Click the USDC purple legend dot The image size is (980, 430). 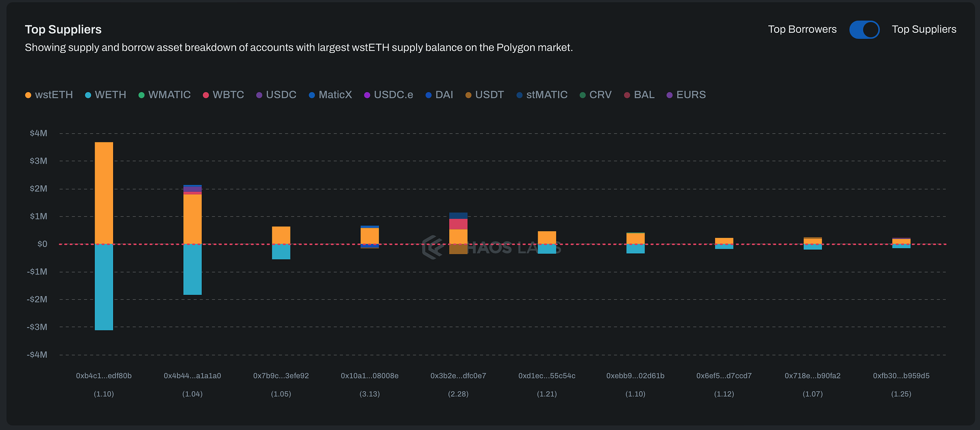click(x=259, y=95)
